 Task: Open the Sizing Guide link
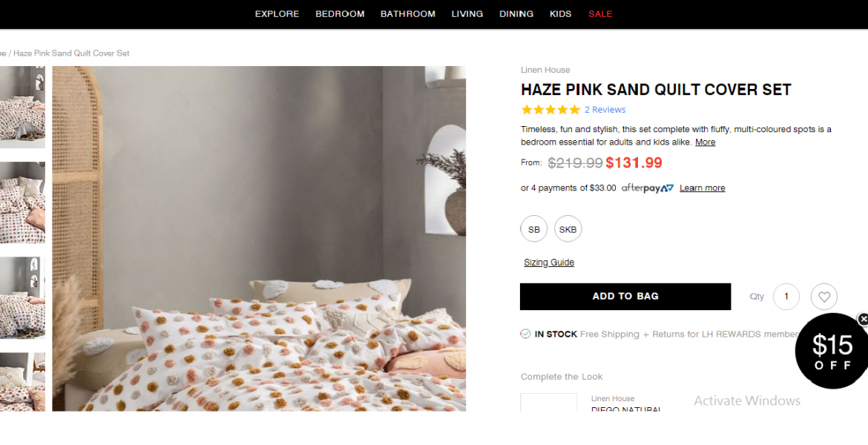549,263
